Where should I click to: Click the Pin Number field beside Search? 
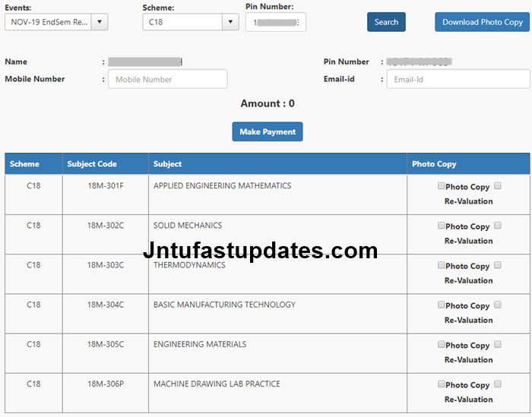pos(275,22)
